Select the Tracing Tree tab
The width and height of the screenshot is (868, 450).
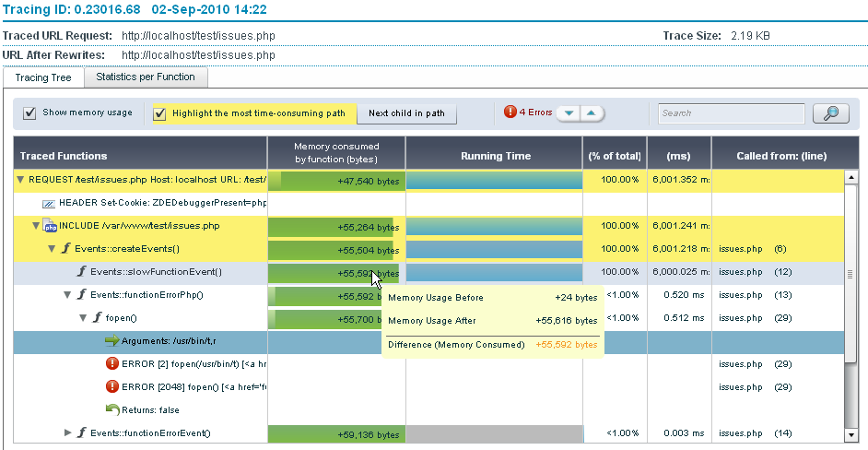click(43, 77)
